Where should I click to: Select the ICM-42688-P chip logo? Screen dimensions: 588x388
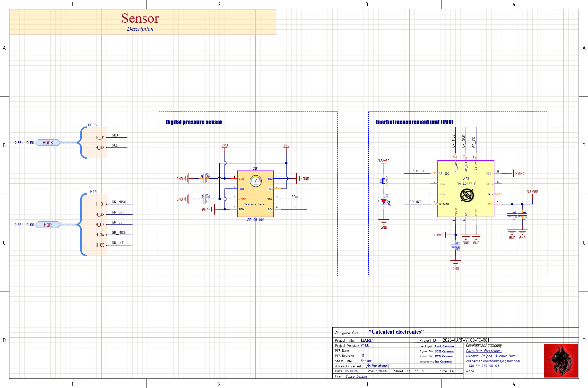(x=467, y=195)
